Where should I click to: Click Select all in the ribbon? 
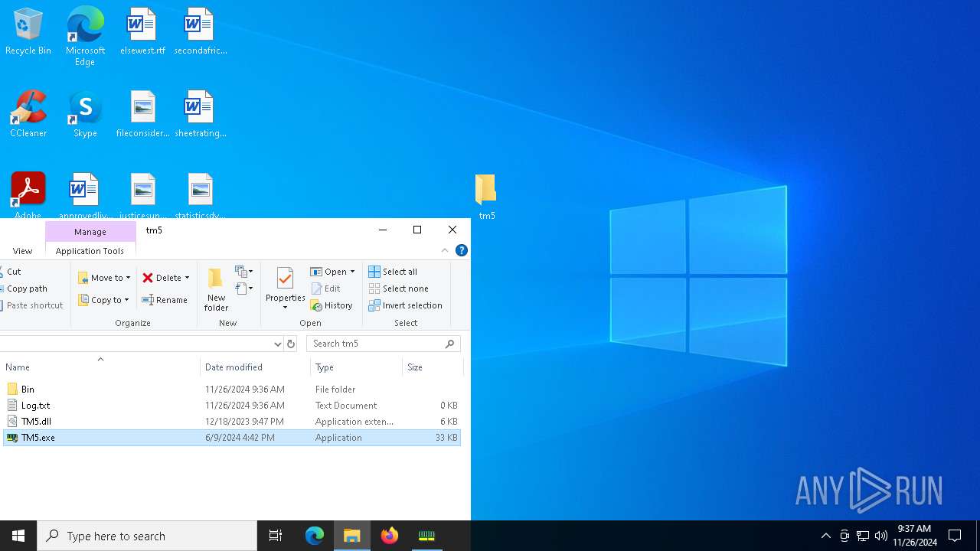tap(393, 272)
